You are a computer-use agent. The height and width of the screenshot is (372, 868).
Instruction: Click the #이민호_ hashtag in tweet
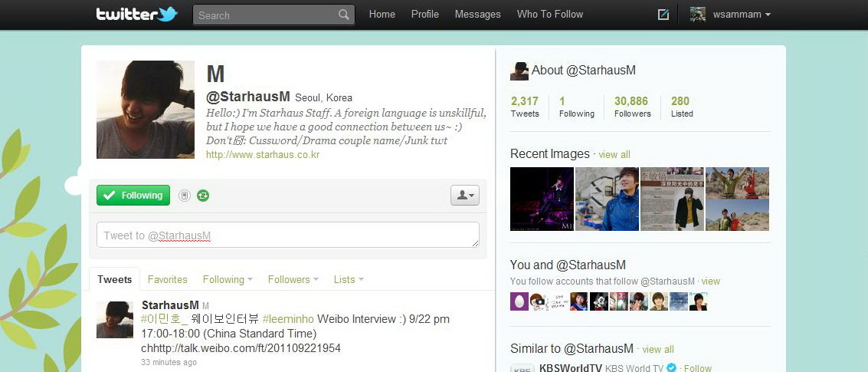click(165, 319)
